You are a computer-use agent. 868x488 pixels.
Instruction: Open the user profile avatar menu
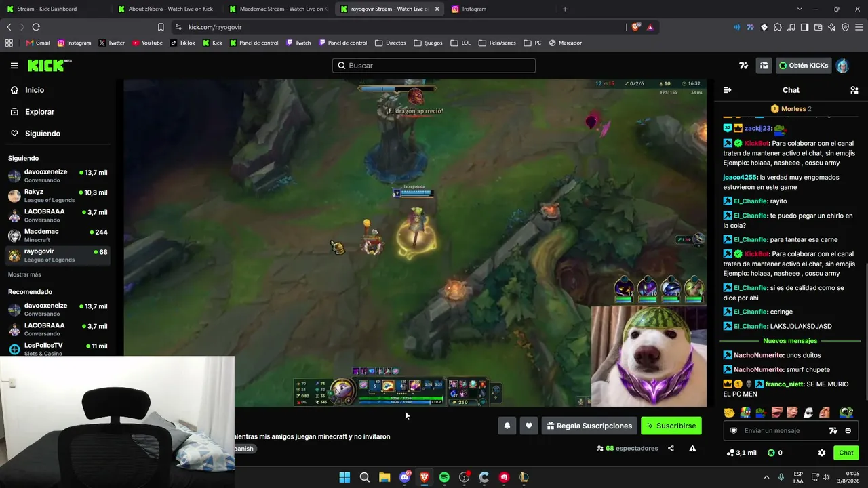pyautogui.click(x=842, y=66)
